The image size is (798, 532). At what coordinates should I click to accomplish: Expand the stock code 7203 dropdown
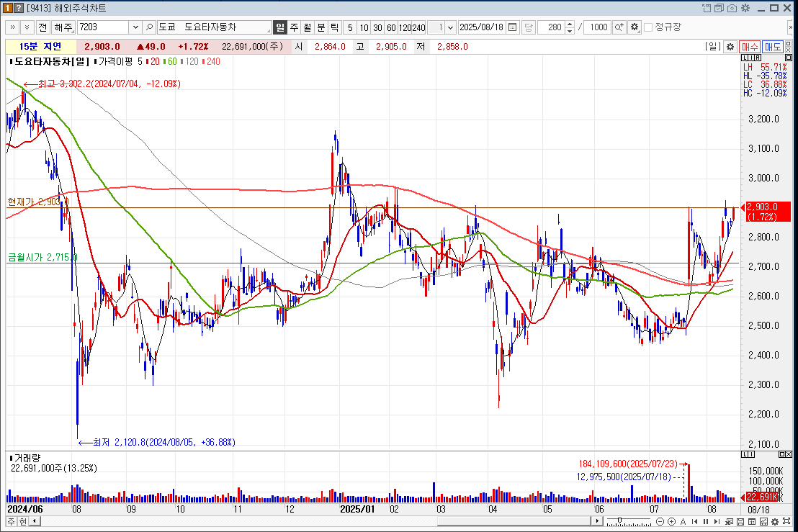tap(135, 27)
